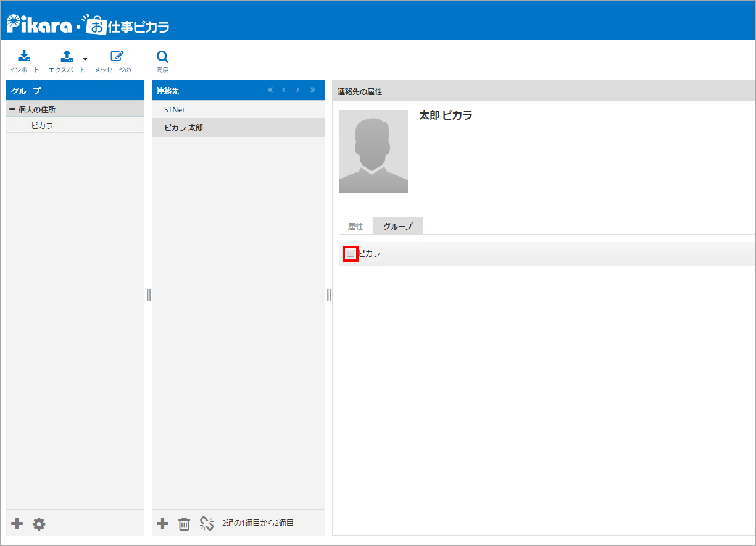Click the グループ panel header
This screenshot has width=756, height=546.
pos(75,90)
